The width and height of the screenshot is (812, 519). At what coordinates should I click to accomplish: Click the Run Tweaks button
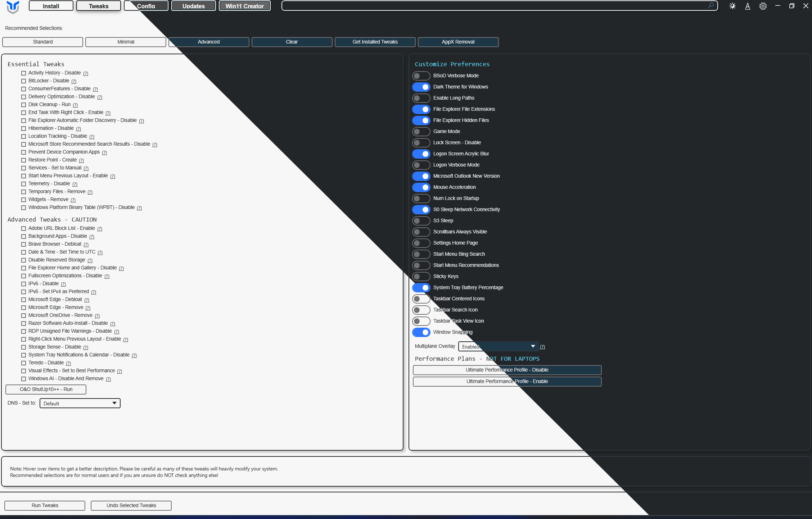45,506
